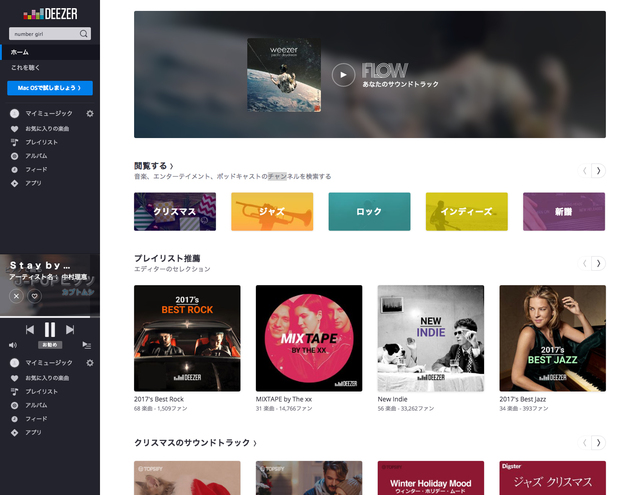Open アプリ below the player controls
640x495 pixels.
tap(33, 433)
